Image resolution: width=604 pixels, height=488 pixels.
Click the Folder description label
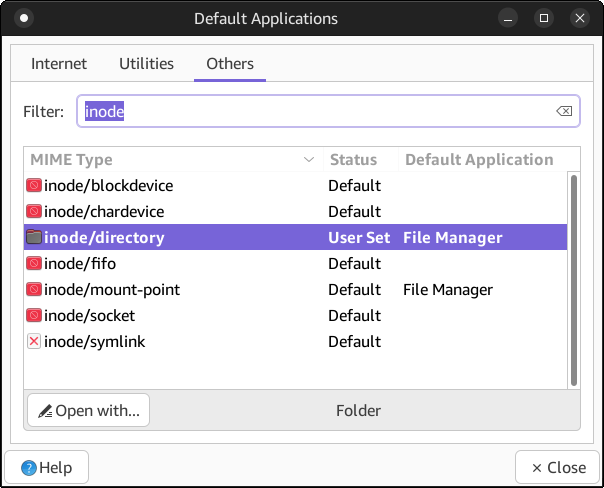click(x=358, y=411)
